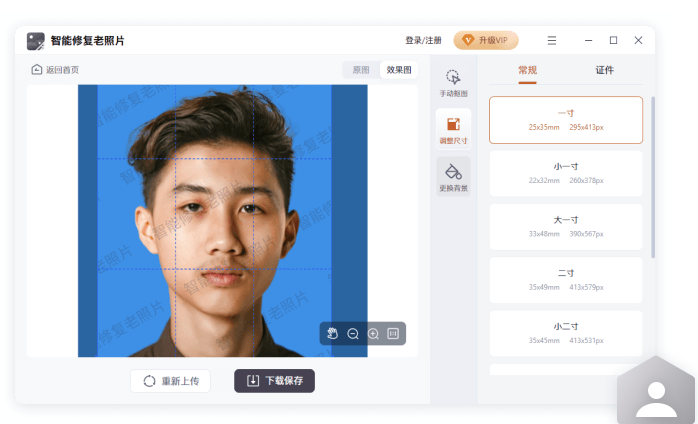This screenshot has width=698, height=424.
Task: Open 登录/注册 login or register
Action: pyautogui.click(x=423, y=41)
